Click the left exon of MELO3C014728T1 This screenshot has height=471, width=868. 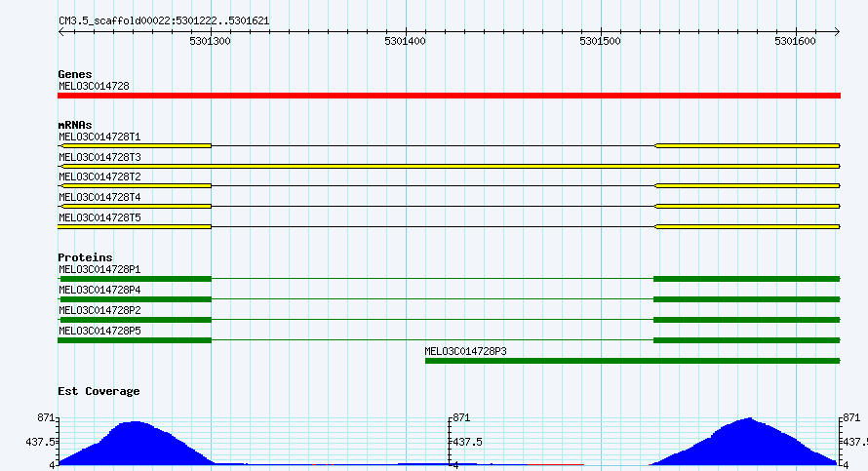click(x=136, y=145)
